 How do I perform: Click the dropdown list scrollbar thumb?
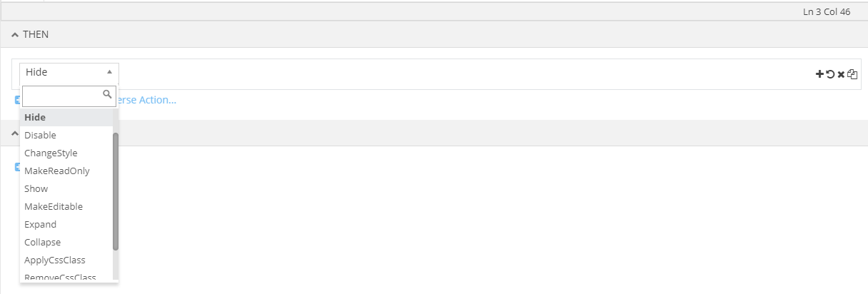tap(116, 191)
